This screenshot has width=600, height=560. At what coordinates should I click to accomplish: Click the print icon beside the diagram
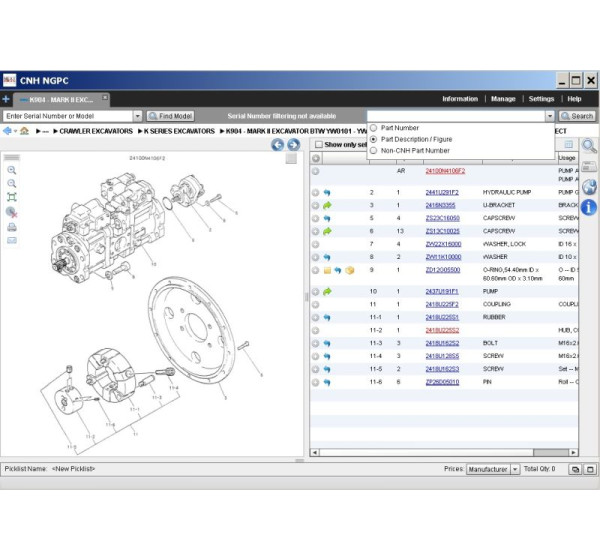tap(12, 227)
